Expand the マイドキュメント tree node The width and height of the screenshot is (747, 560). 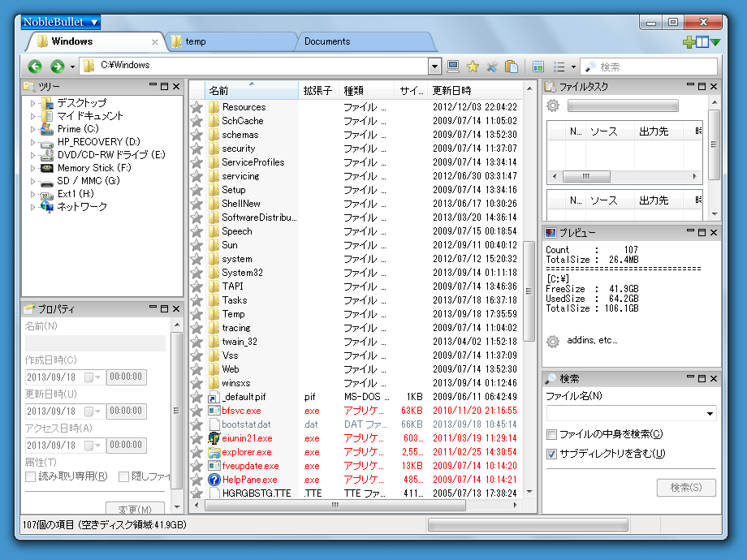(x=32, y=116)
